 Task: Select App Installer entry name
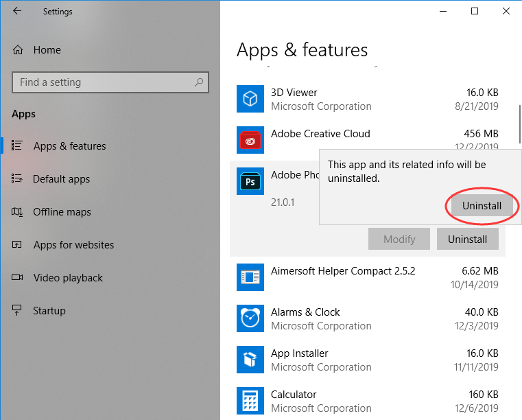click(x=299, y=353)
